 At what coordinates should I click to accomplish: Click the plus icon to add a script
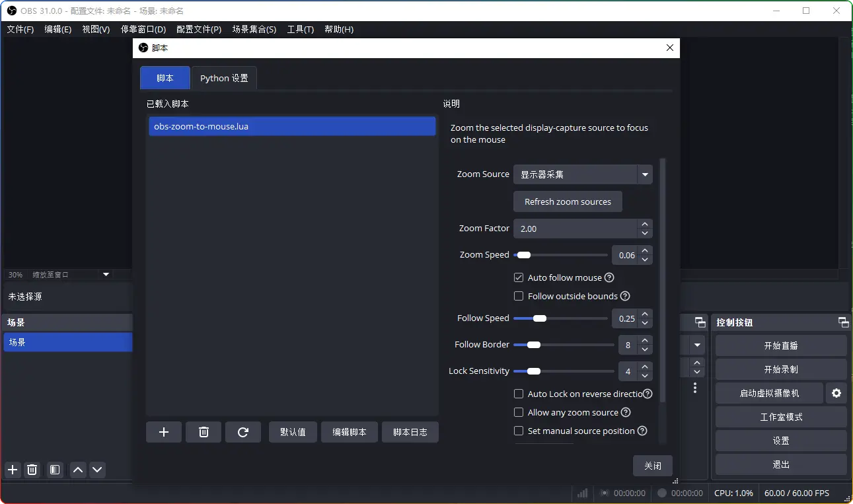click(164, 432)
